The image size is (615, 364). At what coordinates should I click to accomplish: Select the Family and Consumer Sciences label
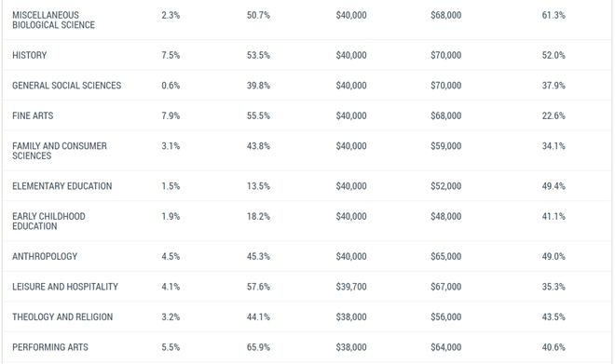60,151
